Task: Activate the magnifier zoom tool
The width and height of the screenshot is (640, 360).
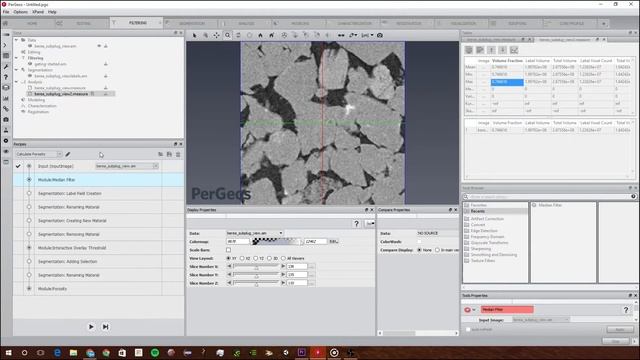Action: [x=228, y=36]
